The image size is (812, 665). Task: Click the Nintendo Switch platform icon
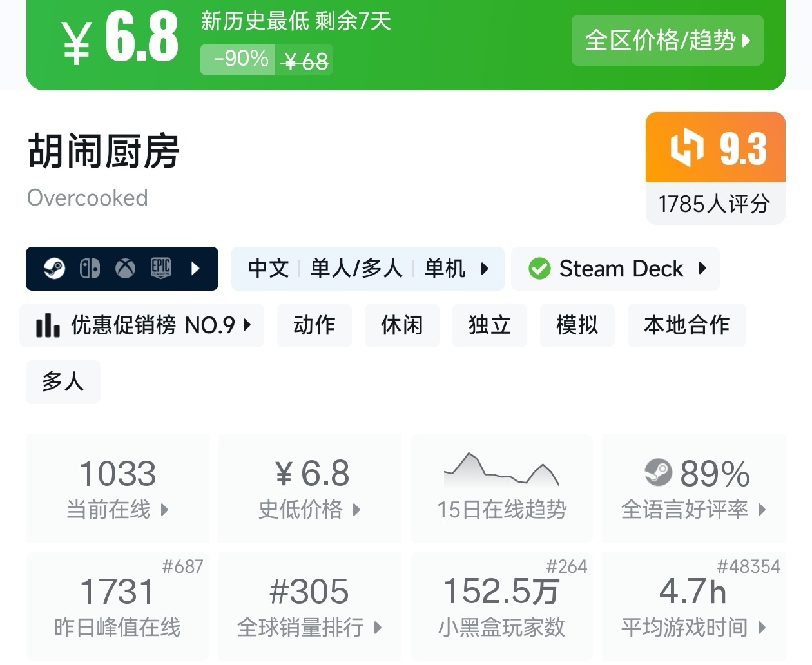pos(90,268)
